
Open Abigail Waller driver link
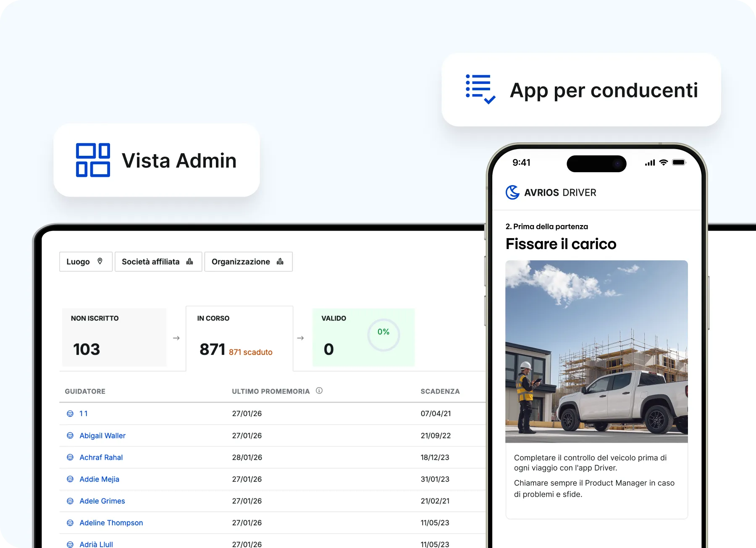point(102,435)
